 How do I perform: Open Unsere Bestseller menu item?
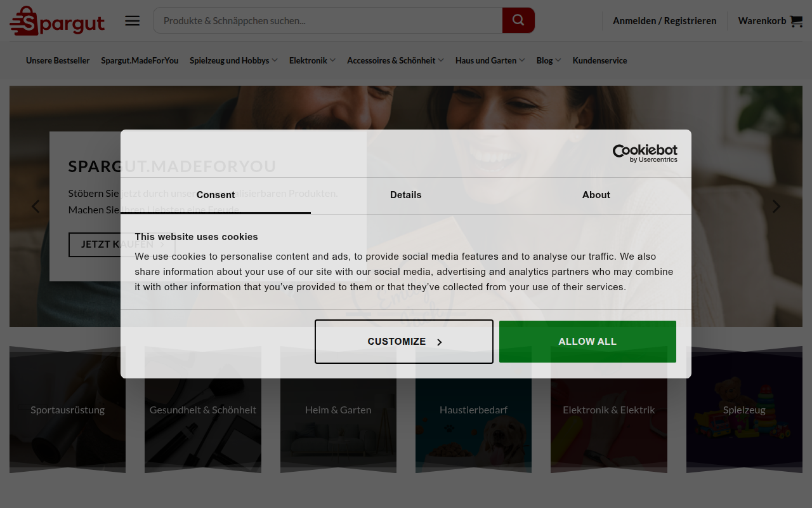[58, 60]
